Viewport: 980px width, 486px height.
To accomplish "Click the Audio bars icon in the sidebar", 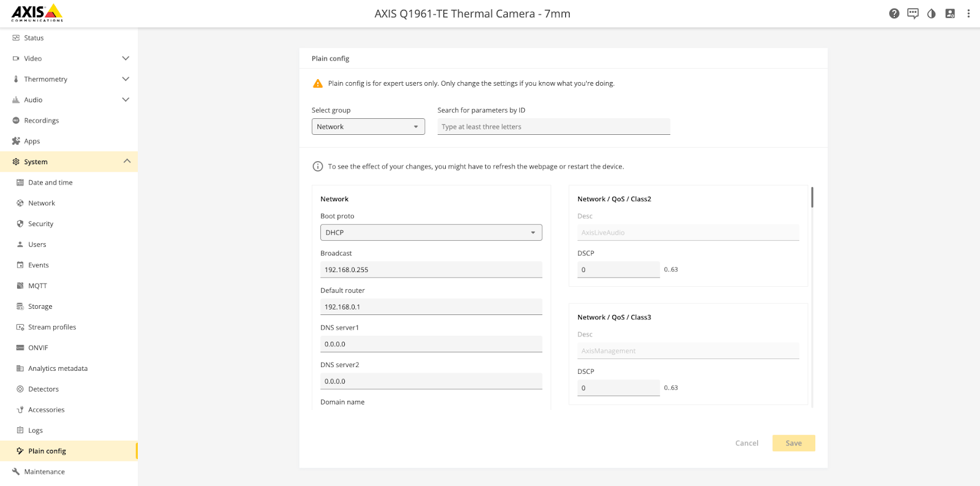I will tap(16, 100).
